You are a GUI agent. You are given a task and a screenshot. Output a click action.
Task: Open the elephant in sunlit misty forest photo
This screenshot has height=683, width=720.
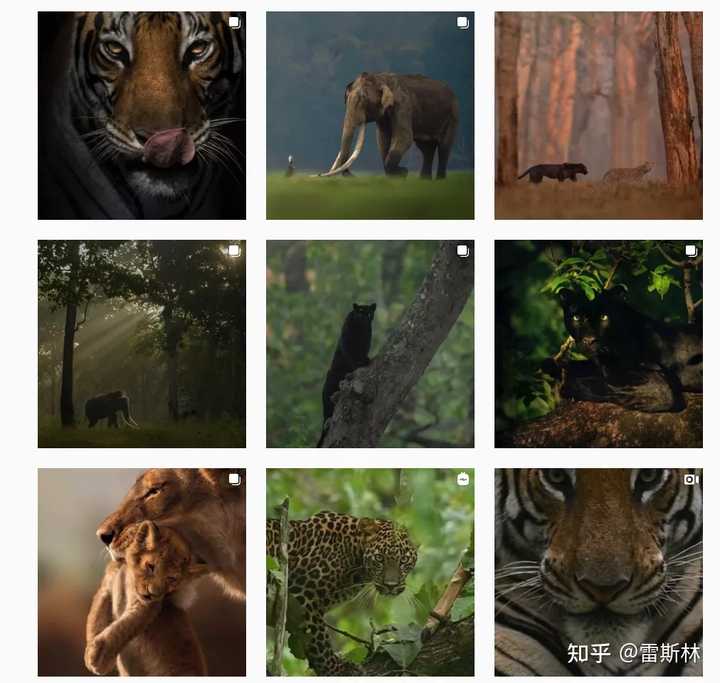(x=142, y=344)
